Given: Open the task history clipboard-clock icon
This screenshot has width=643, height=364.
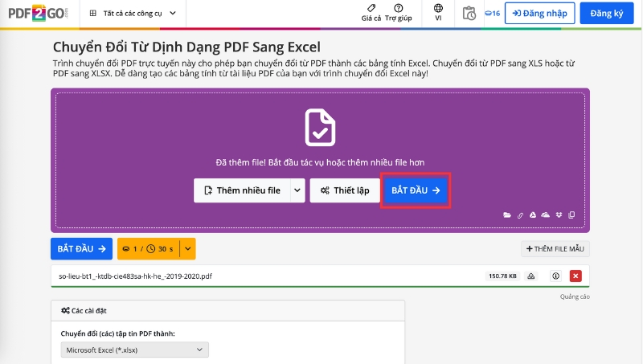Looking at the screenshot, I should [469, 13].
